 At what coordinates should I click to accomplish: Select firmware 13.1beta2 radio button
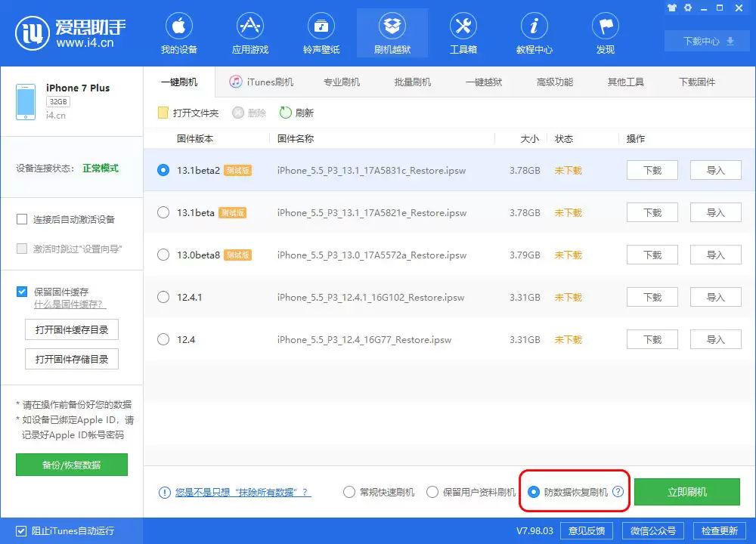tap(163, 170)
